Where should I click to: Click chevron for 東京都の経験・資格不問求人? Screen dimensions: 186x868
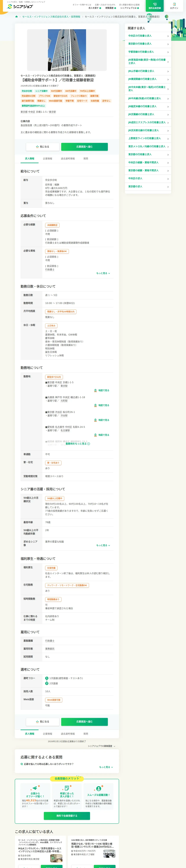[168, 171]
